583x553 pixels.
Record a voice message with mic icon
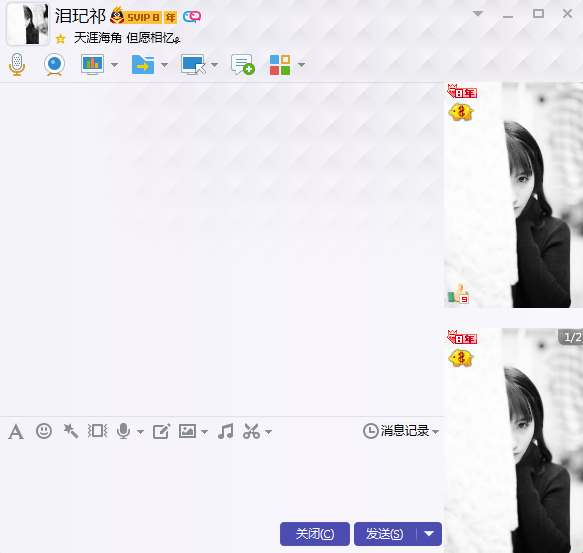123,431
